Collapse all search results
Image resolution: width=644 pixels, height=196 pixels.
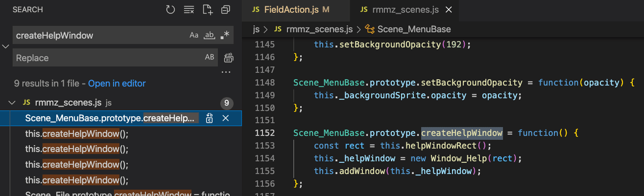tap(225, 10)
